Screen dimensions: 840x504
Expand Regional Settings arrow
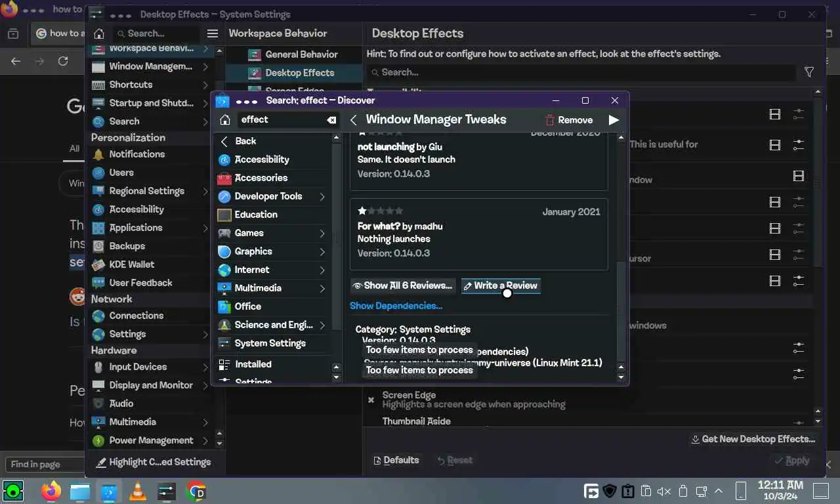pos(205,191)
